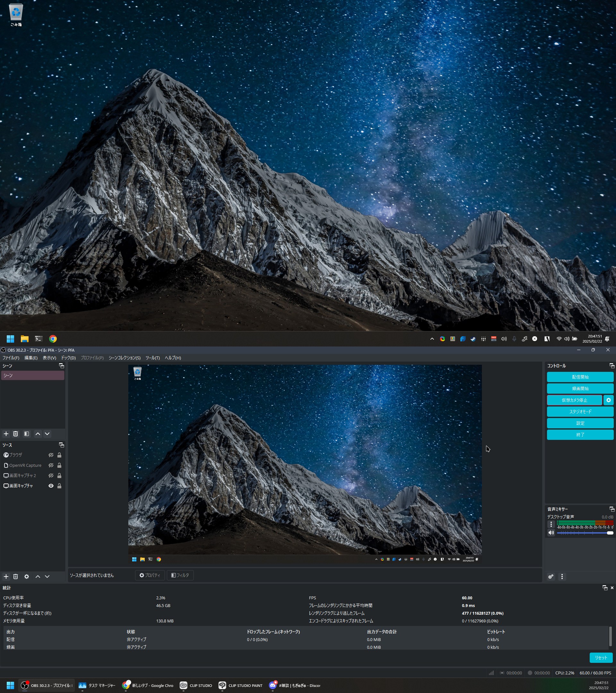Show the ブラウザ source
This screenshot has height=693, width=616.
point(51,455)
